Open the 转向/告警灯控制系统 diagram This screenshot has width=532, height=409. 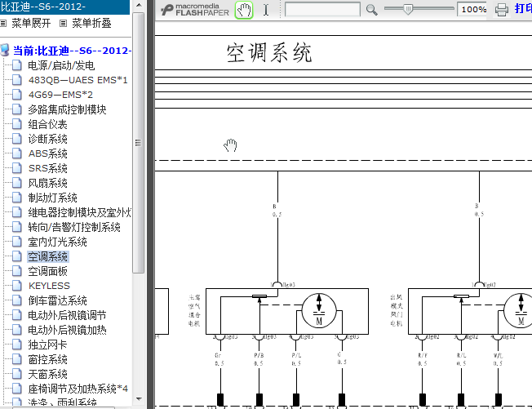[x=74, y=227]
